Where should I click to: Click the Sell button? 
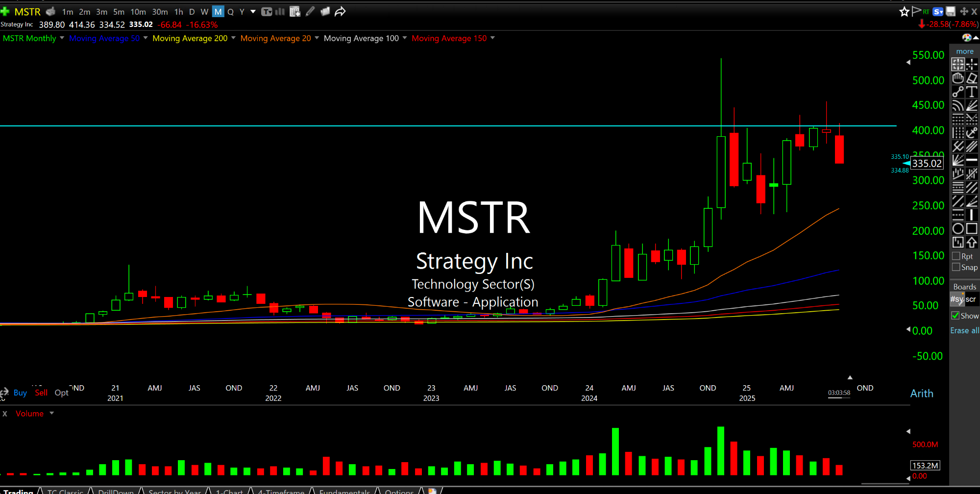(x=41, y=393)
